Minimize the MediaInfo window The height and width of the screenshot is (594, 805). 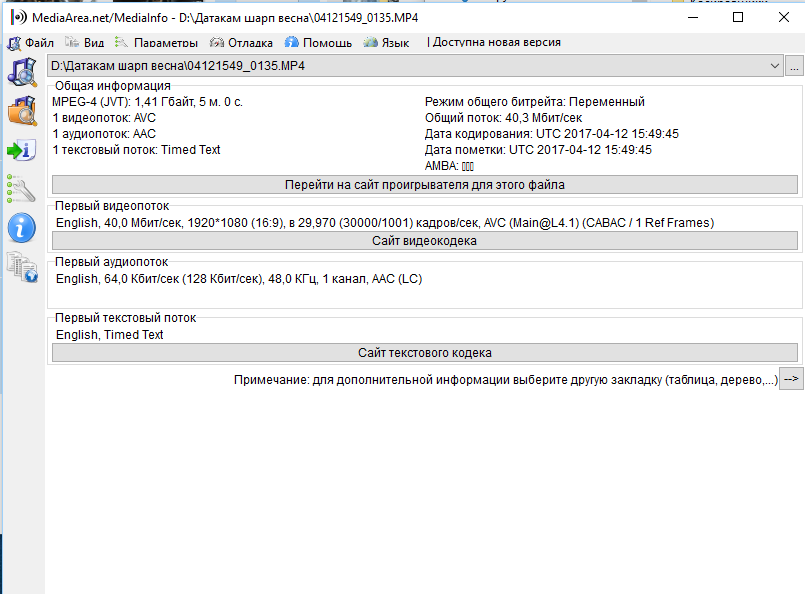click(693, 17)
